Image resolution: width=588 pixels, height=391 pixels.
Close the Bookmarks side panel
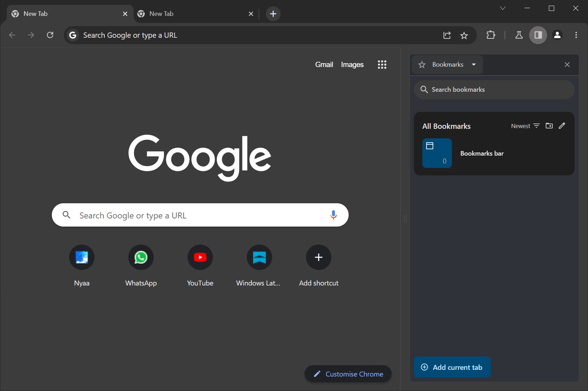pyautogui.click(x=567, y=65)
